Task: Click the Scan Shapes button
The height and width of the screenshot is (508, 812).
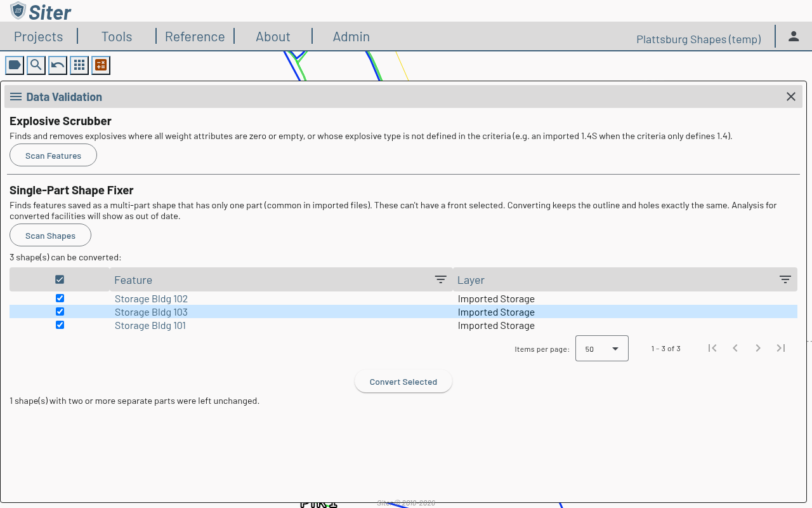Action: [51, 236]
